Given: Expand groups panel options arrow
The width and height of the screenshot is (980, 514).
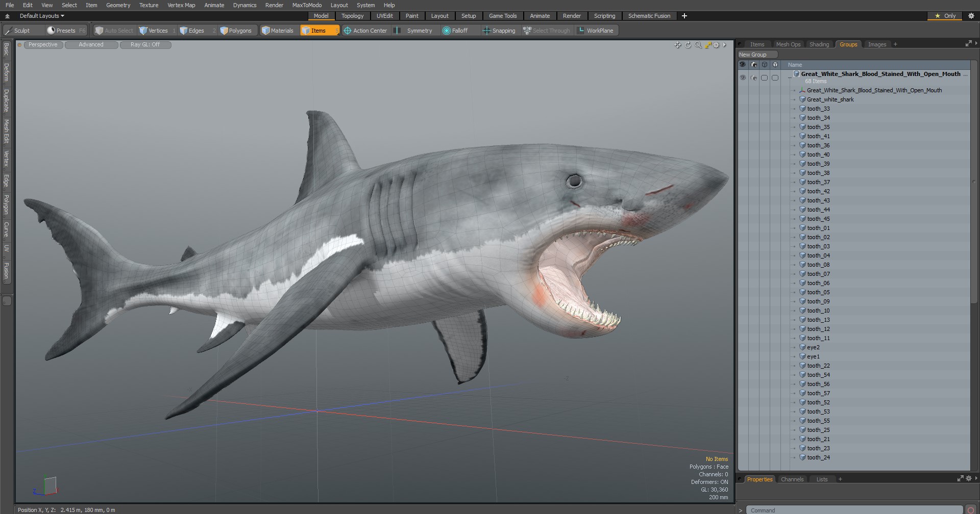Looking at the screenshot, I should [x=976, y=44].
